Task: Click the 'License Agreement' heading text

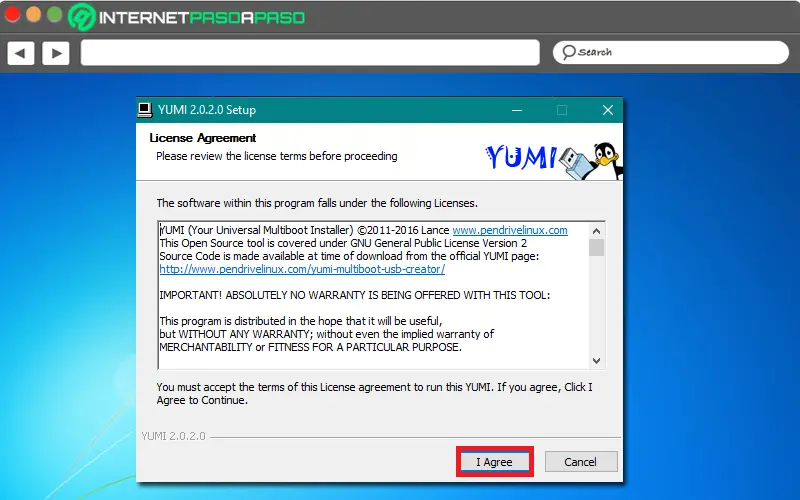Action: 203,138
